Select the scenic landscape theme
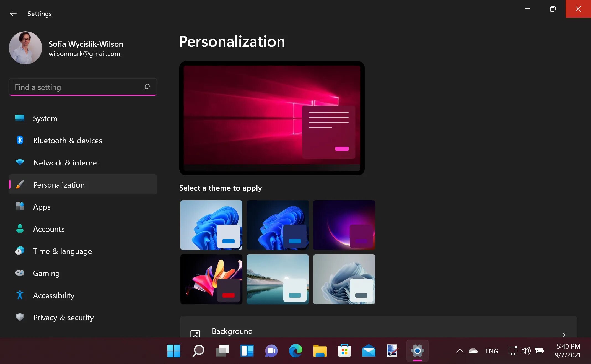This screenshot has width=591, height=364. point(277,279)
